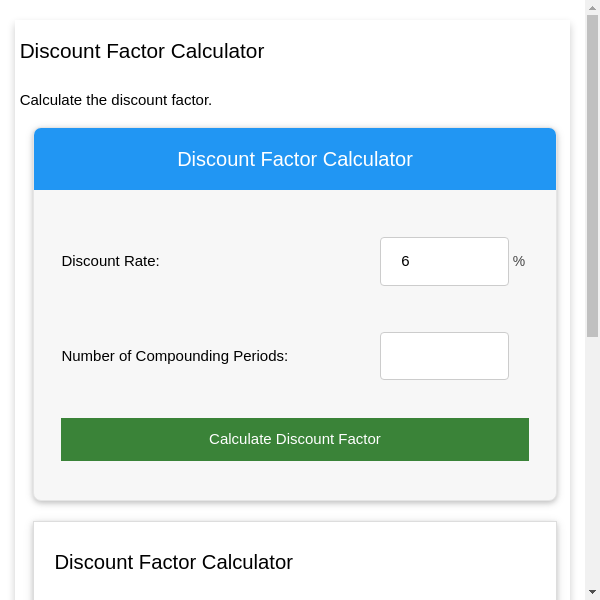Image resolution: width=600 pixels, height=600 pixels.
Task: Select the "Discount Rate:" label
Action: 110,261
